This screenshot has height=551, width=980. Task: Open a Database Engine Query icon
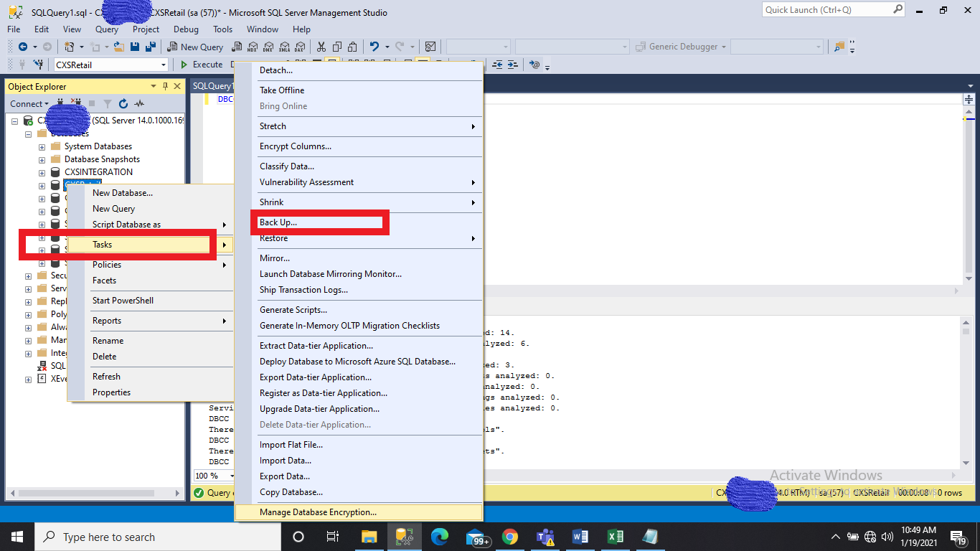point(236,47)
